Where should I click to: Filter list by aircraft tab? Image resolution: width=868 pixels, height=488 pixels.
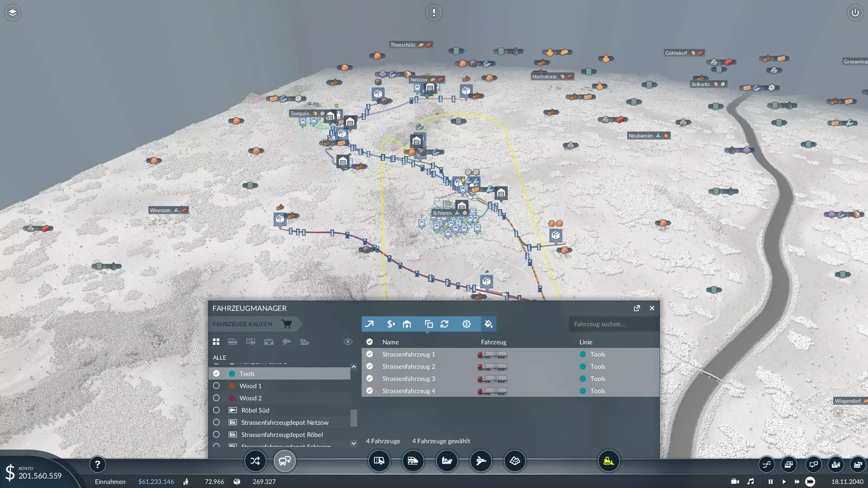click(287, 342)
